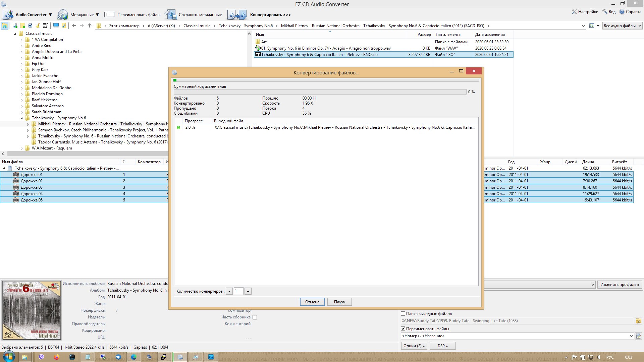Browse for output folder icon
Image resolution: width=644 pixels, height=362 pixels.
pyautogui.click(x=638, y=321)
